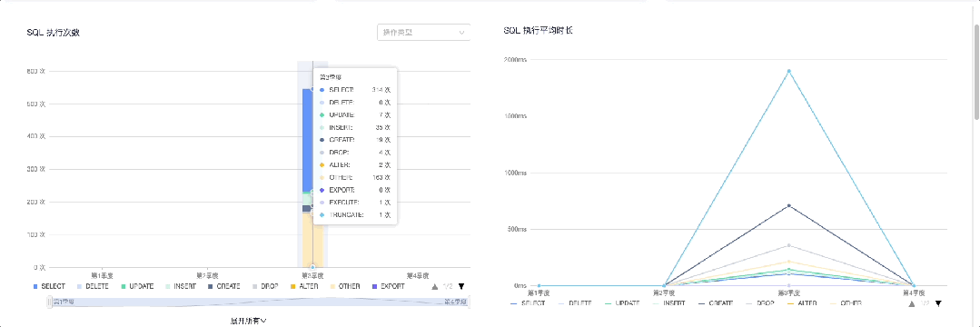Toggle SELECT line in SQL 执行平均时长 legend
This screenshot has height=327, width=980.
pyautogui.click(x=528, y=303)
